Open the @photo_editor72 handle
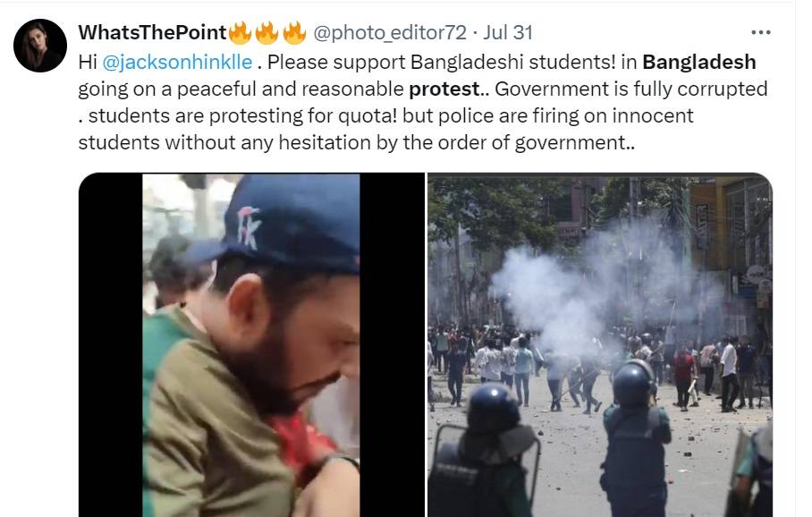The image size is (812, 517). [390, 32]
